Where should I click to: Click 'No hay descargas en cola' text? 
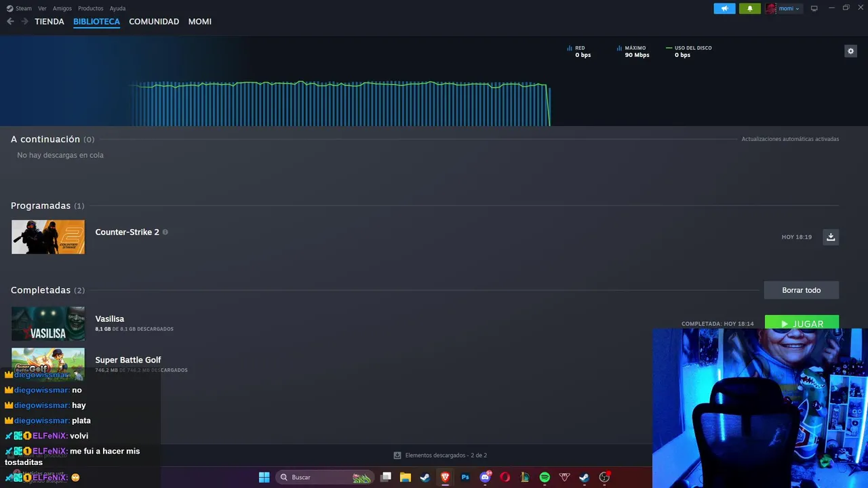[60, 155]
